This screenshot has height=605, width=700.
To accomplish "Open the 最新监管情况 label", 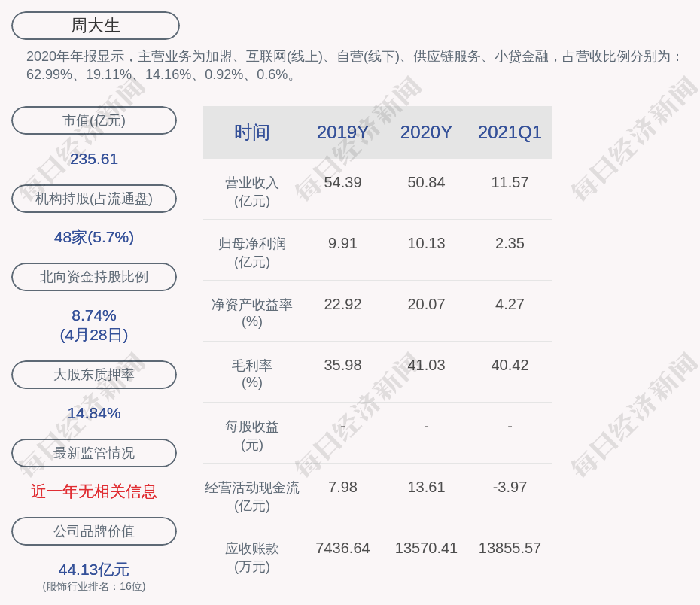I will tap(94, 453).
